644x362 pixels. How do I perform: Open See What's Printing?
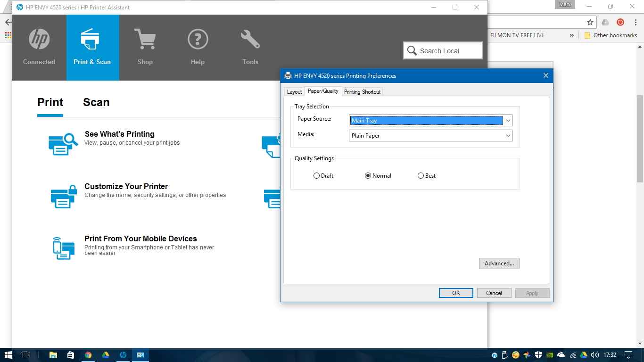119,134
